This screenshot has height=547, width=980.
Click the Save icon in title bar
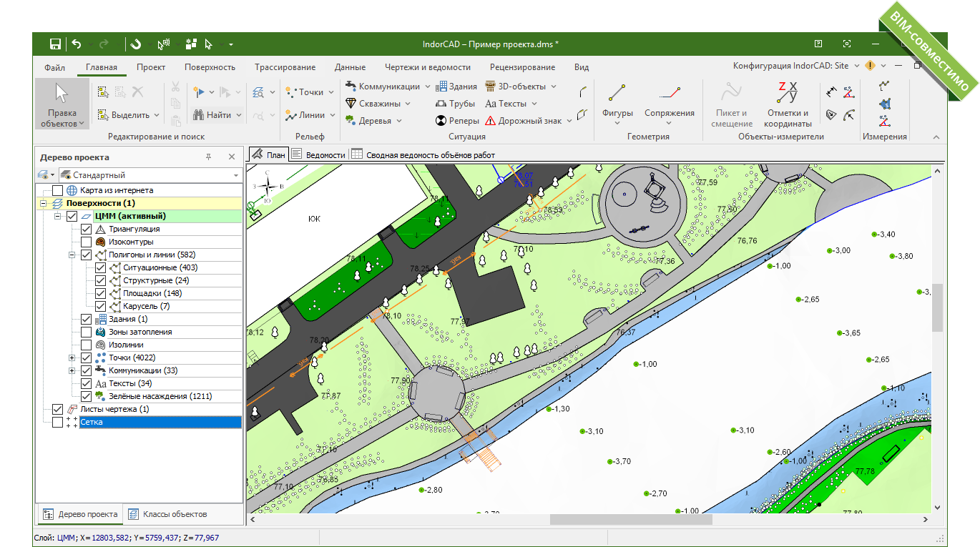[x=55, y=44]
